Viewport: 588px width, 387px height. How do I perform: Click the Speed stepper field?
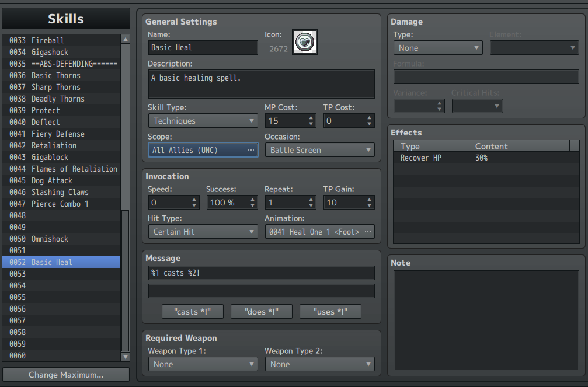(x=173, y=203)
